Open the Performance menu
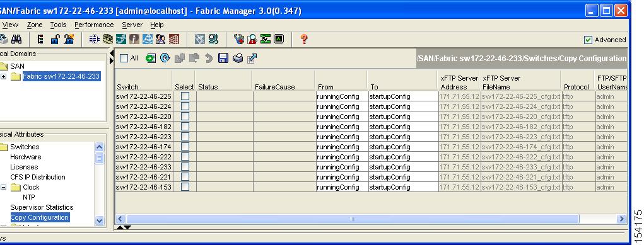Screen dimensions: 644x245 (94, 25)
